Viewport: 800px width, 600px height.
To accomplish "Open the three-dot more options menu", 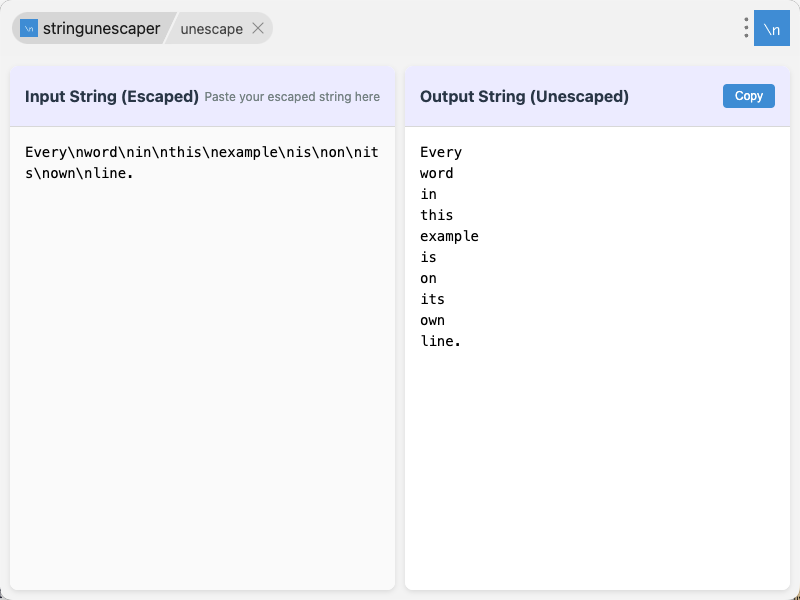I will [x=746, y=28].
